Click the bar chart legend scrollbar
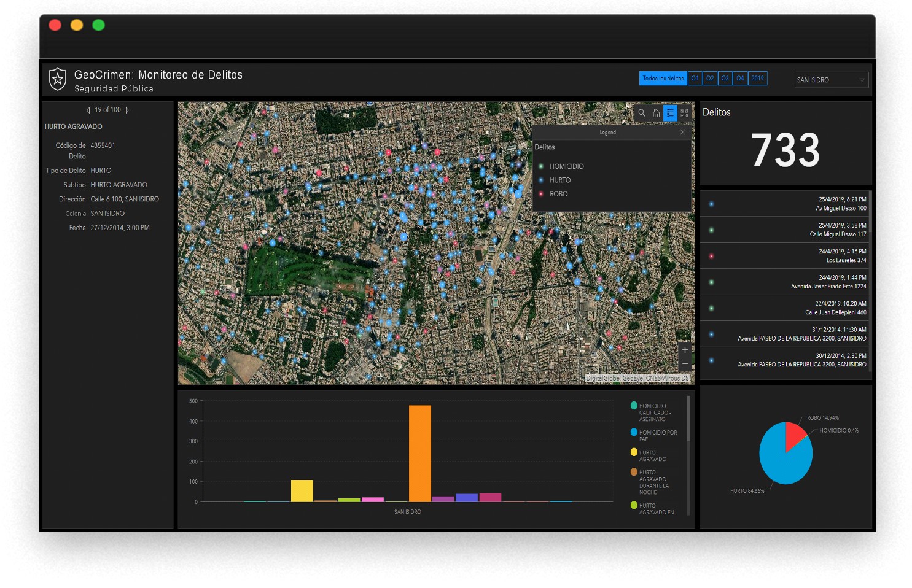 (688, 419)
